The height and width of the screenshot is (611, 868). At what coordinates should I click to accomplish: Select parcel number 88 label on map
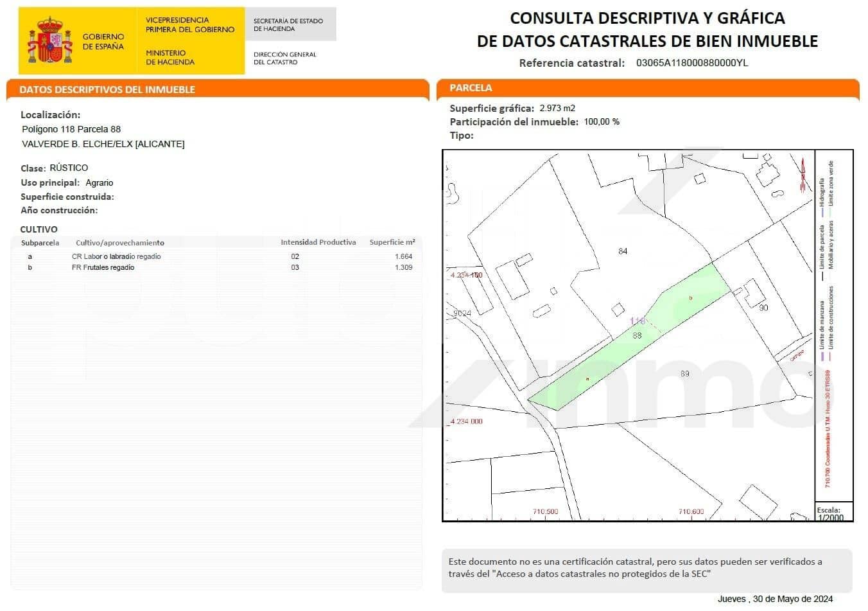coord(637,335)
